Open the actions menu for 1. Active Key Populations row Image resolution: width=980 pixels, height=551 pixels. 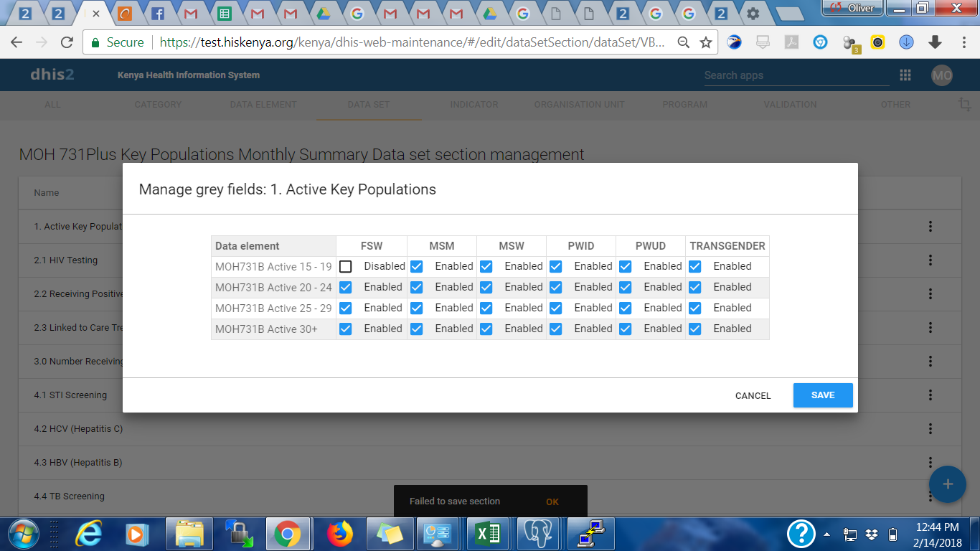coord(930,227)
